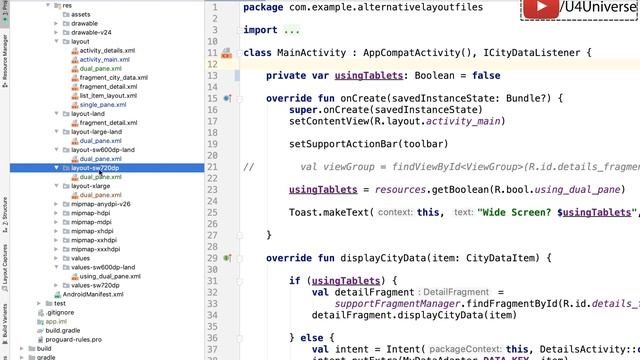
Task: Select dual_pane.xml under layout-large-land
Action: (x=100, y=140)
